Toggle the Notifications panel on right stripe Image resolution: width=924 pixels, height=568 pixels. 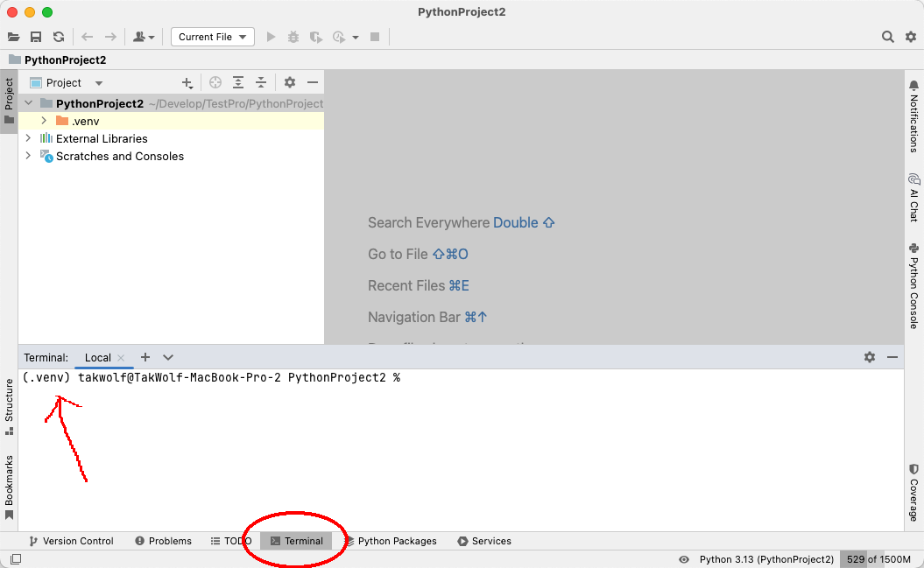pos(914,116)
